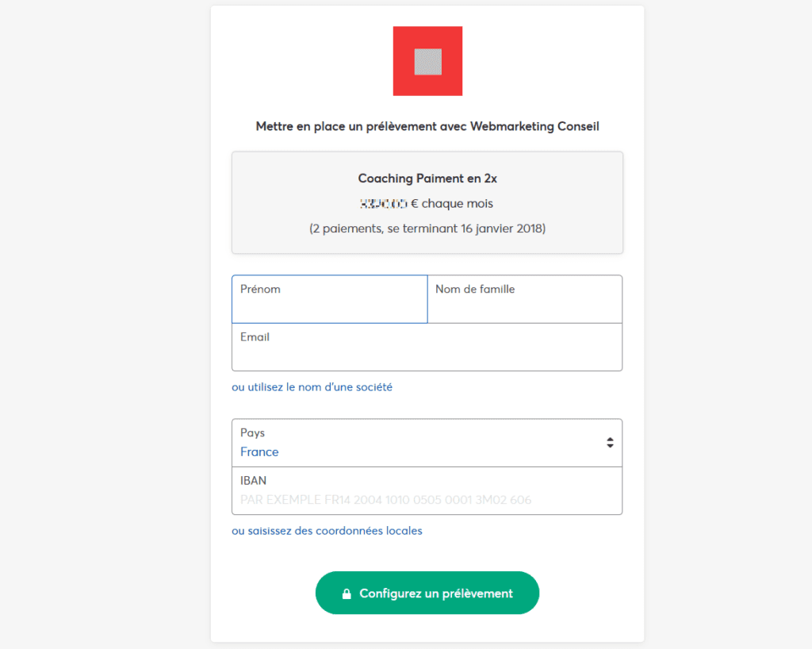Click the blurred price amount before the euro sign
This screenshot has width=812, height=649.
(383, 204)
